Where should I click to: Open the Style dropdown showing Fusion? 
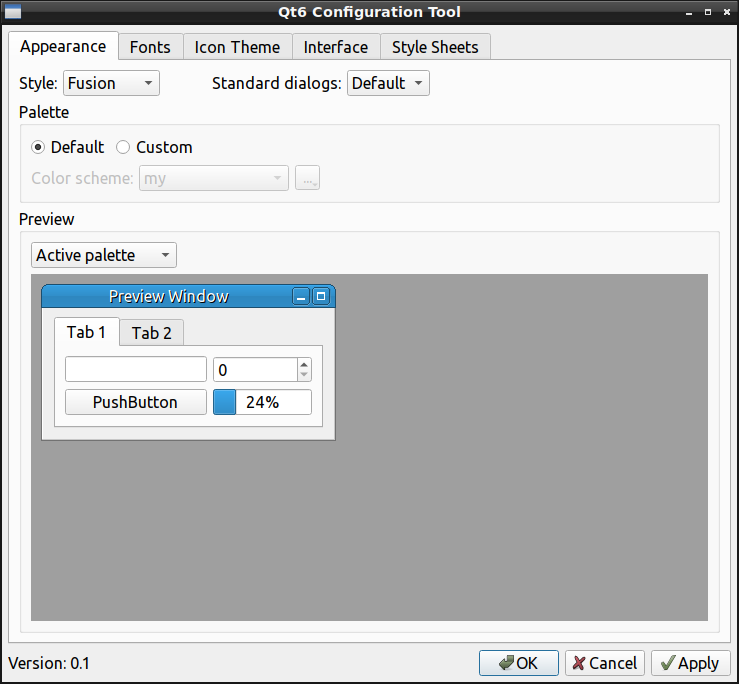111,83
